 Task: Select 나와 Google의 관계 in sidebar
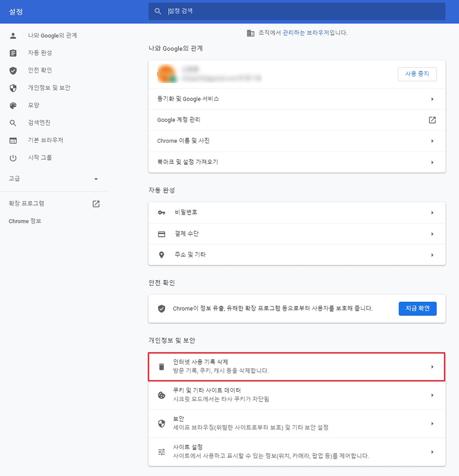tap(53, 36)
